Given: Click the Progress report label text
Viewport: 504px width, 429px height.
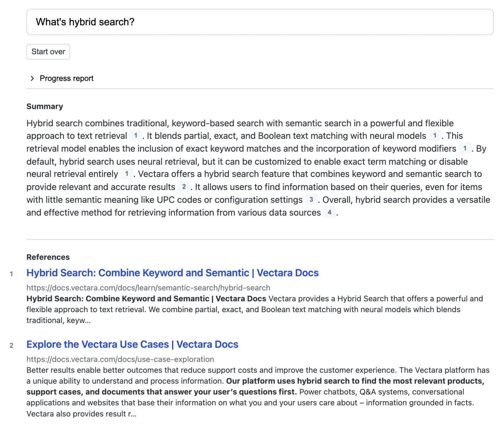Looking at the screenshot, I should coord(67,78).
